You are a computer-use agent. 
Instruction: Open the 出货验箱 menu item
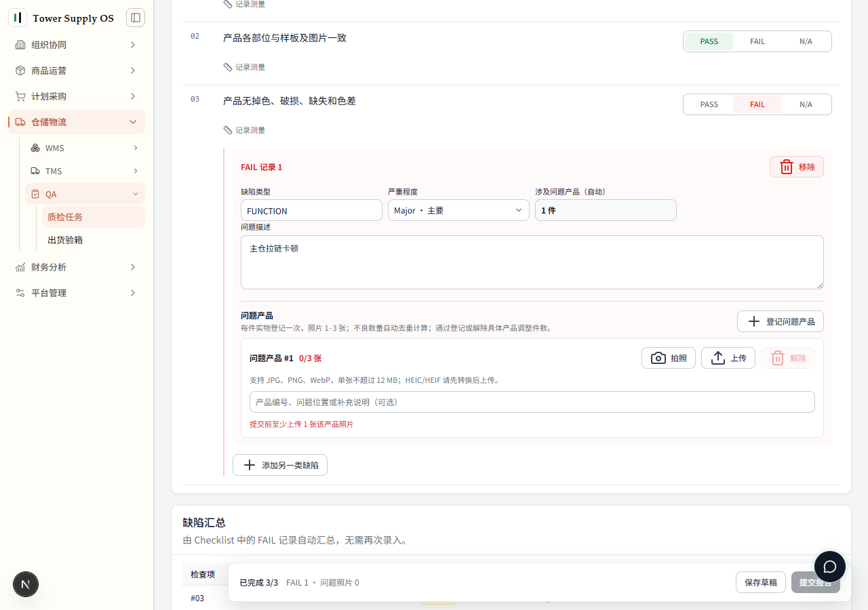(x=94, y=240)
